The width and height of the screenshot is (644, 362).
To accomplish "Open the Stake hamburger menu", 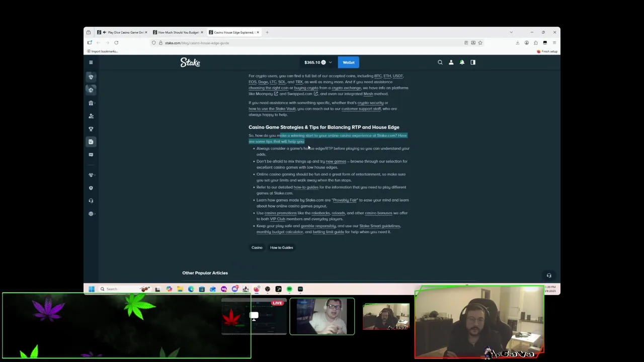I will point(91,62).
